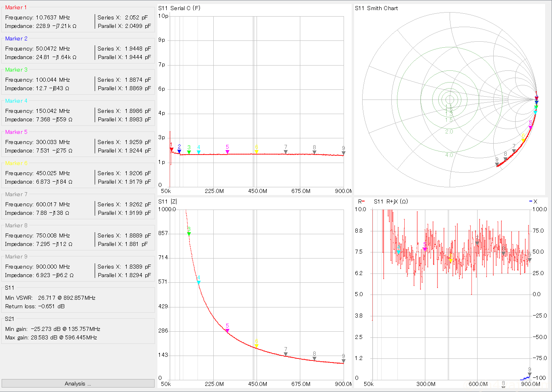Select Series X 1.8874 pF value
Screen dimensions: 552x392
[138, 80]
